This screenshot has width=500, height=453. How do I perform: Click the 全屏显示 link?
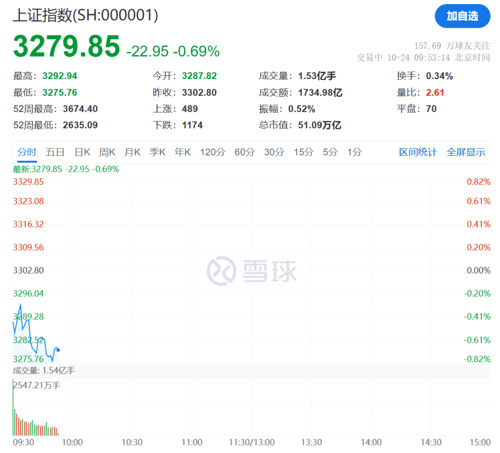466,152
